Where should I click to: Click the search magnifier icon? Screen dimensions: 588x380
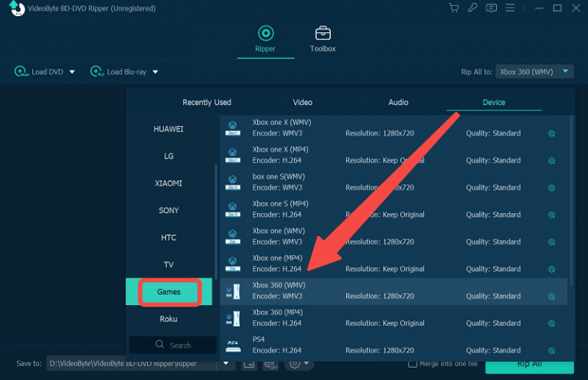click(x=160, y=344)
